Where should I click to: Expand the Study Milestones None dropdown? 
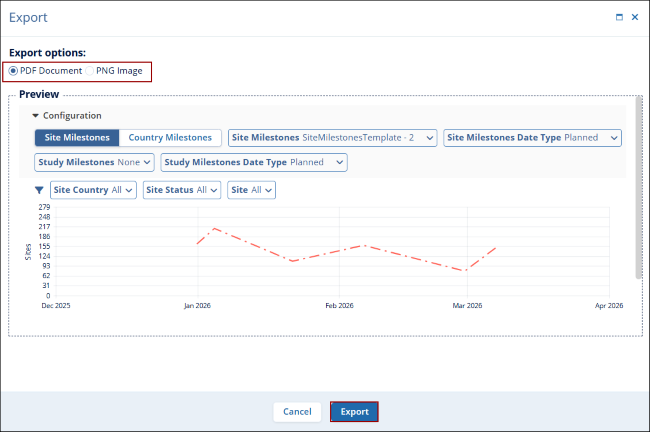click(95, 161)
